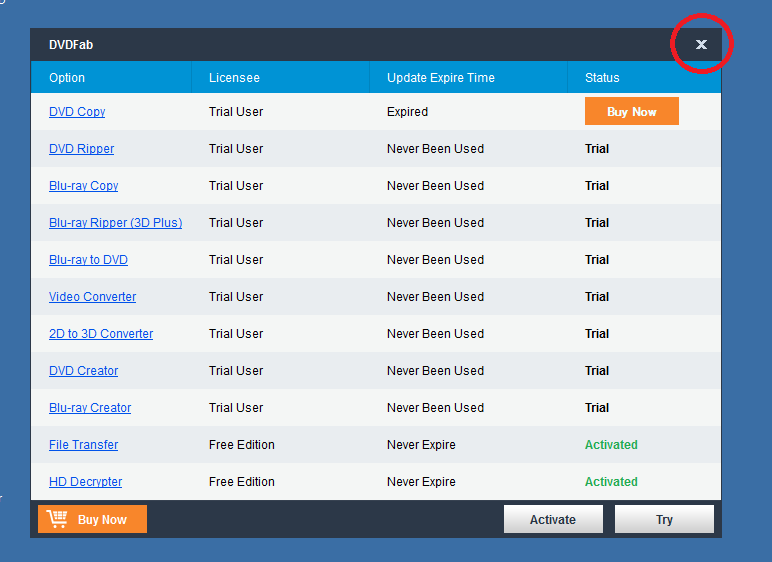Open the Video Converter link
772x562 pixels.
click(x=93, y=297)
